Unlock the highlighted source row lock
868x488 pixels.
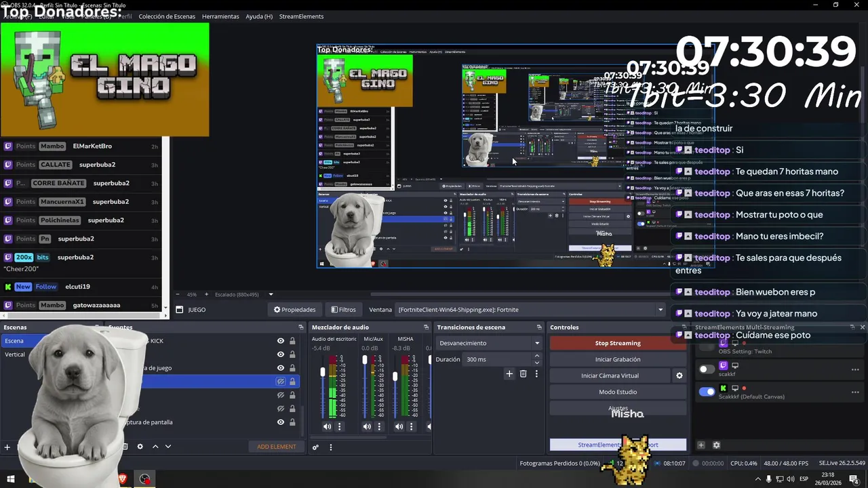(292, 382)
